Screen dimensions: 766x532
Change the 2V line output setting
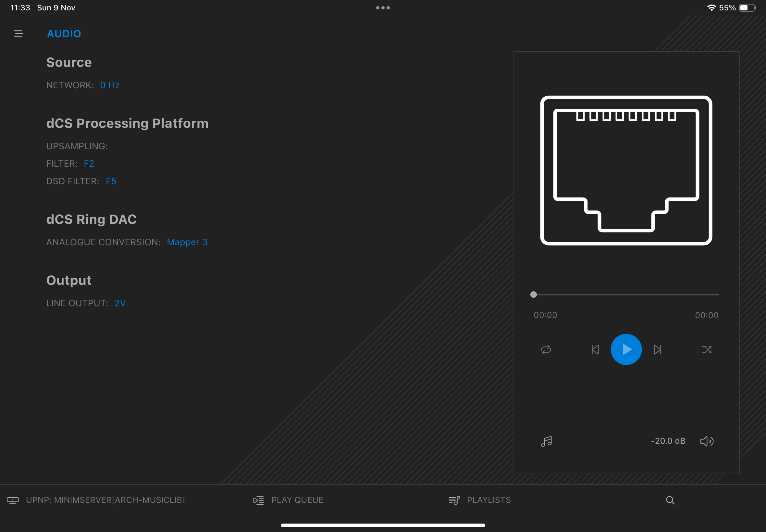point(120,303)
